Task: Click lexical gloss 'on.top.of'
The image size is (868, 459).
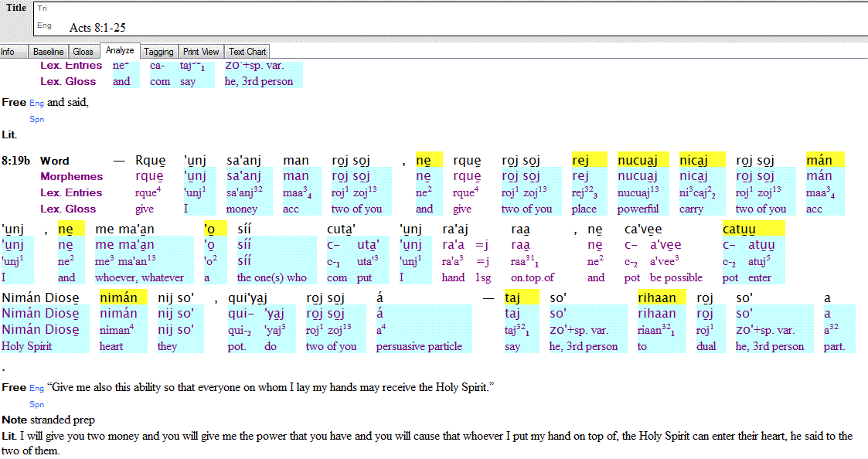Action: 532,277
